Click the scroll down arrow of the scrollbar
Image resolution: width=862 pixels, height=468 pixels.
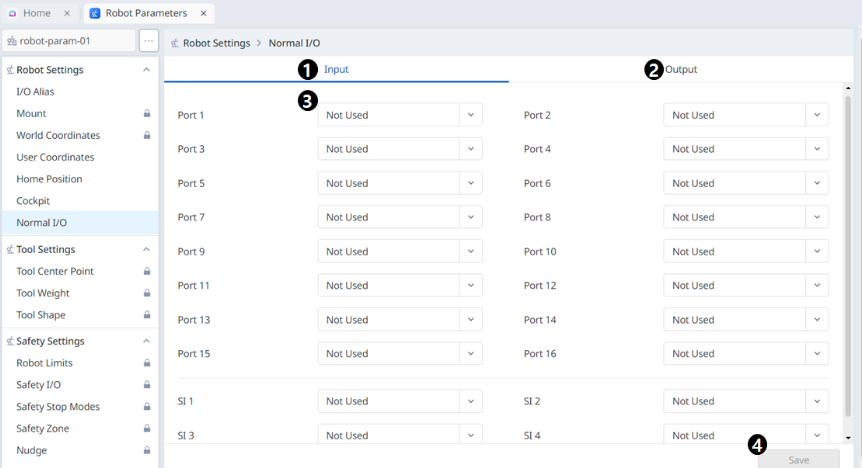[849, 438]
